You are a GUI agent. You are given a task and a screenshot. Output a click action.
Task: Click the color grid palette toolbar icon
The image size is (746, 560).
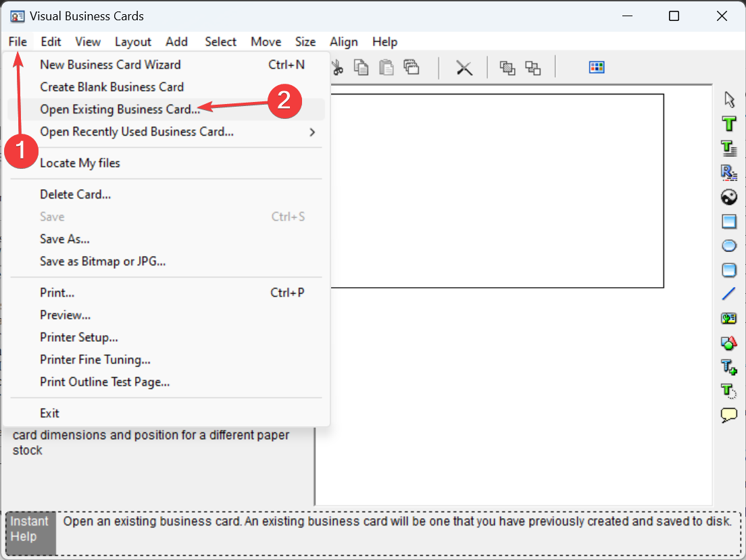pos(597,67)
